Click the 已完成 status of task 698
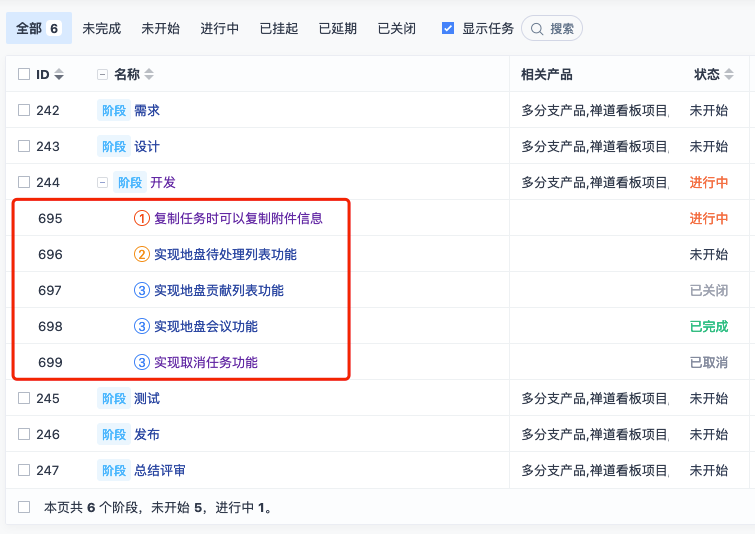 pyautogui.click(x=709, y=326)
